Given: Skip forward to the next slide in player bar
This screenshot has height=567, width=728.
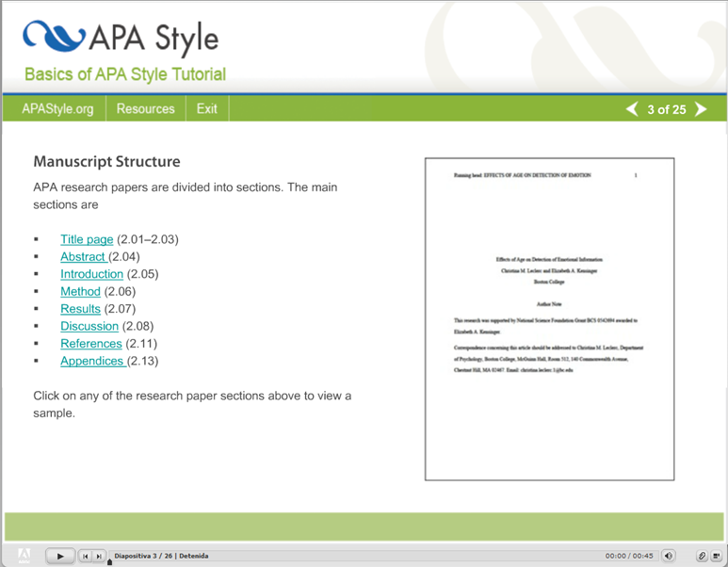Looking at the screenshot, I should [x=99, y=556].
